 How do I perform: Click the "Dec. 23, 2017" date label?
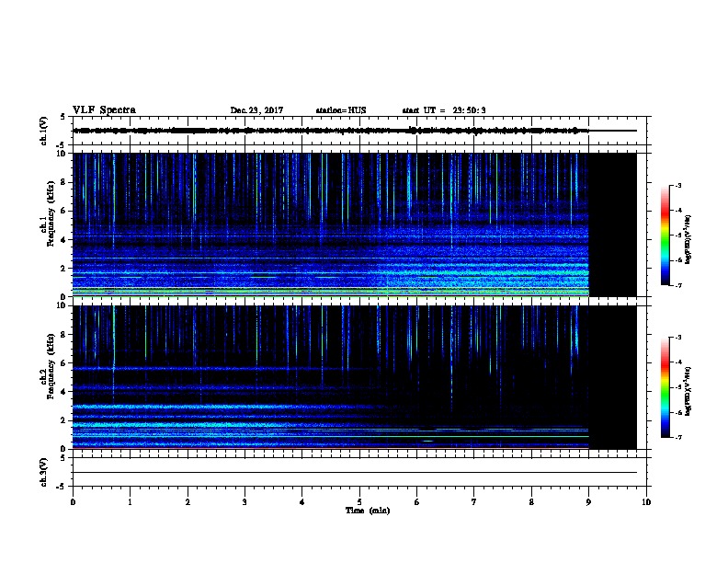pos(256,110)
